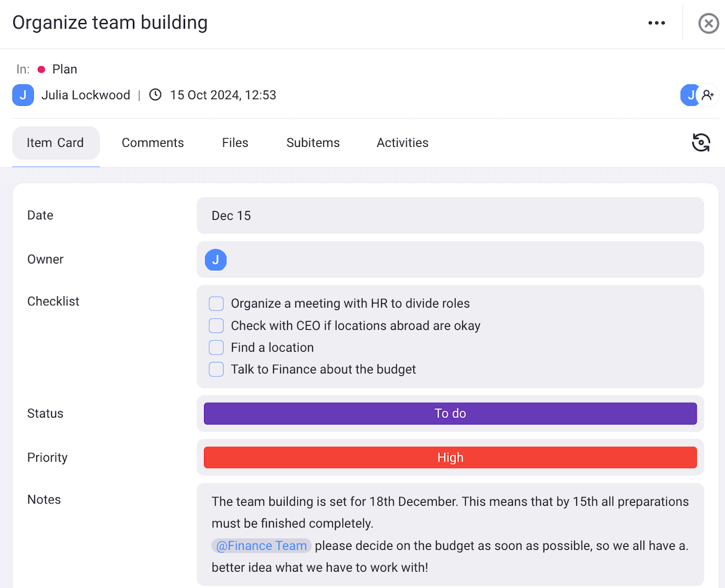Close the item card panel
725x588 pixels.
[x=708, y=24]
